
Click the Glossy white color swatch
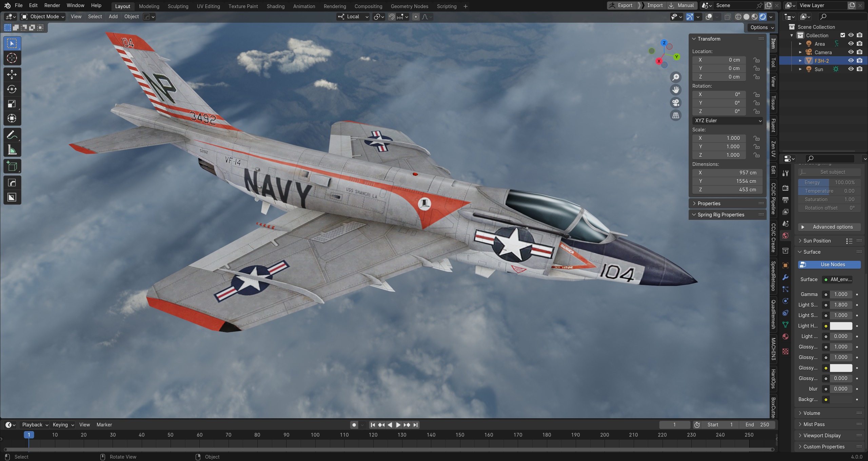click(x=841, y=368)
